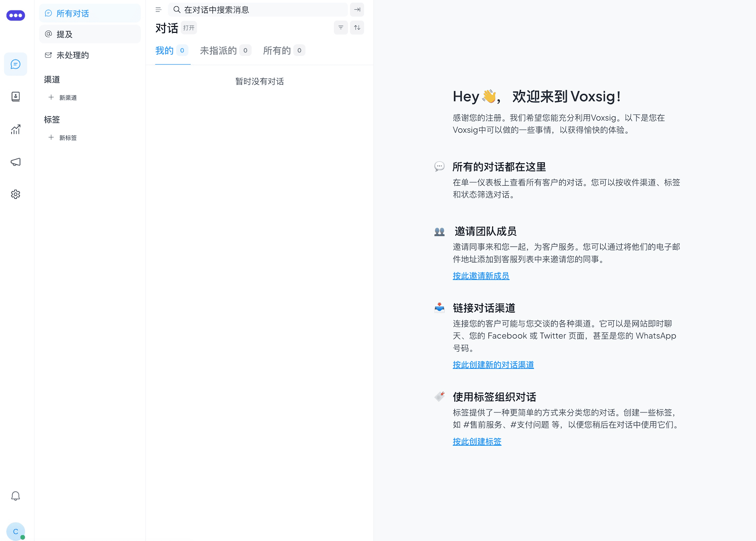The height and width of the screenshot is (541, 756).
Task: Click the 渠道 section heading
Action: (x=52, y=79)
